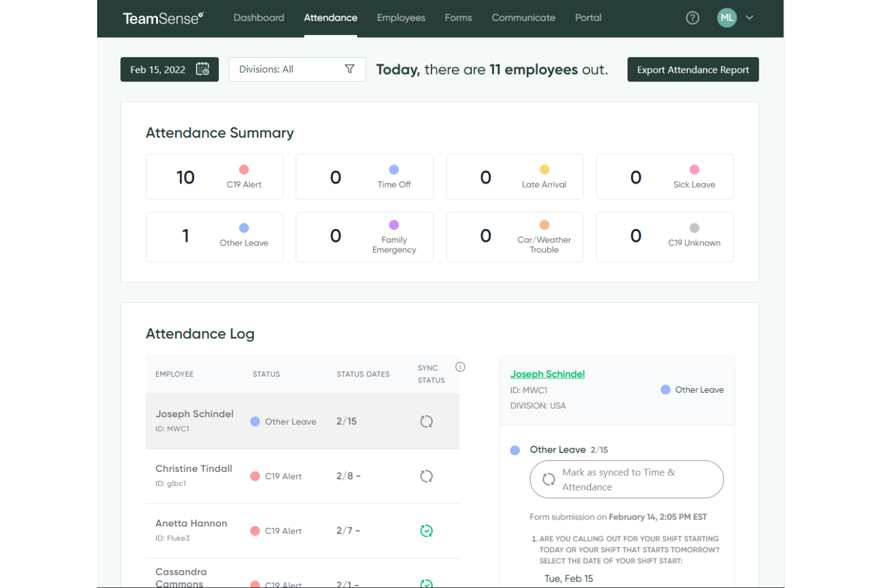The height and width of the screenshot is (588, 882).
Task: Click the filter funnel icon on Divisions
Action: tap(350, 69)
